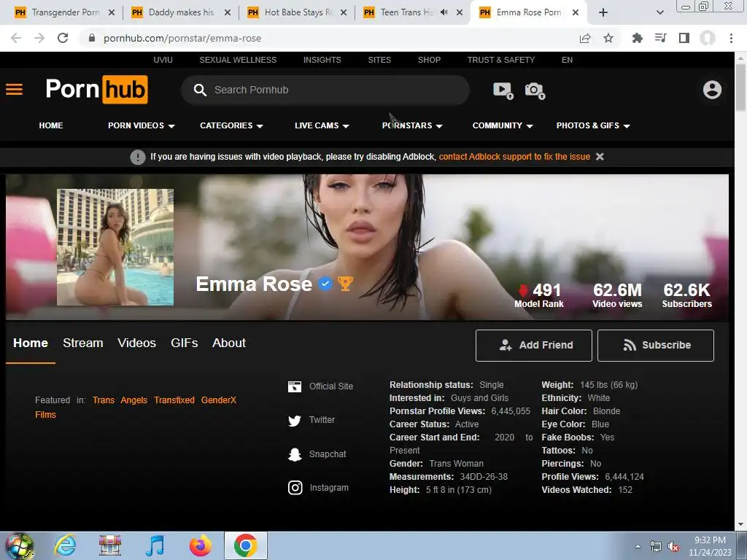Open the upload photo camera icon
Screen dimensions: 747x560
(x=535, y=90)
